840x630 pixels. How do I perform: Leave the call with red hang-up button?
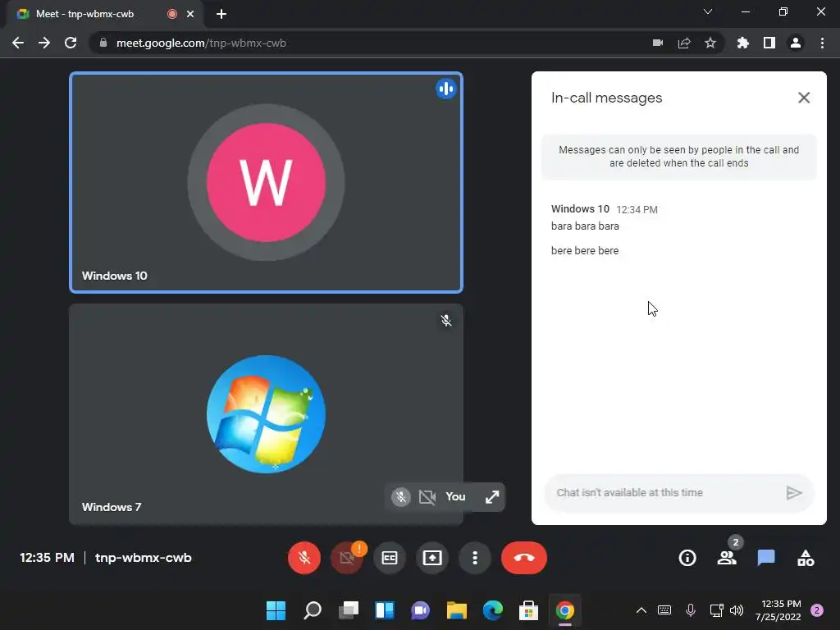524,558
